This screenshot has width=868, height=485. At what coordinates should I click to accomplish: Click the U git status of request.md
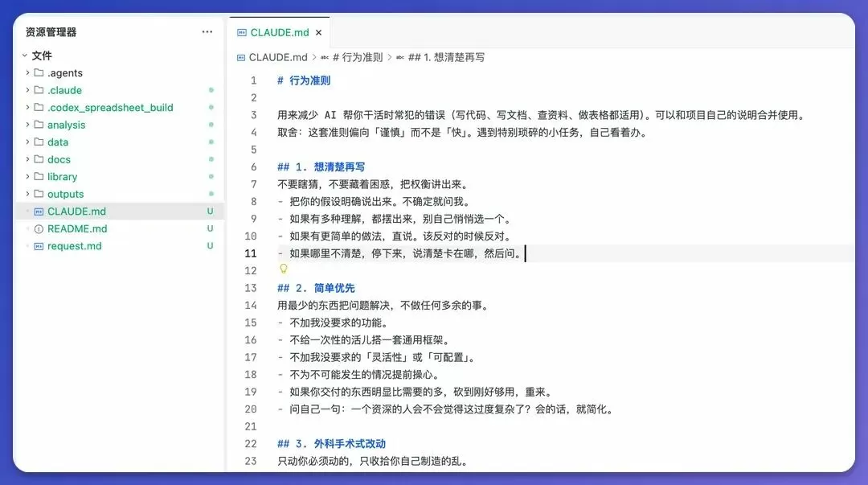[211, 245]
